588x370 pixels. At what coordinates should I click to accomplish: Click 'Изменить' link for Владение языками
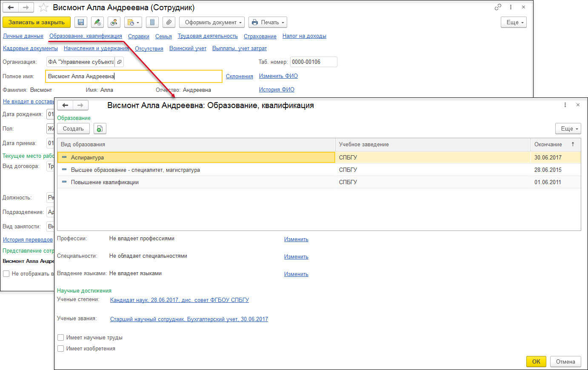[296, 274]
